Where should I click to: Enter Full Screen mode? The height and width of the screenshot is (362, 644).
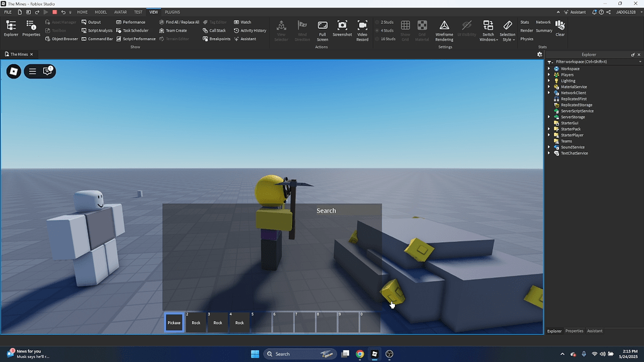pyautogui.click(x=322, y=28)
